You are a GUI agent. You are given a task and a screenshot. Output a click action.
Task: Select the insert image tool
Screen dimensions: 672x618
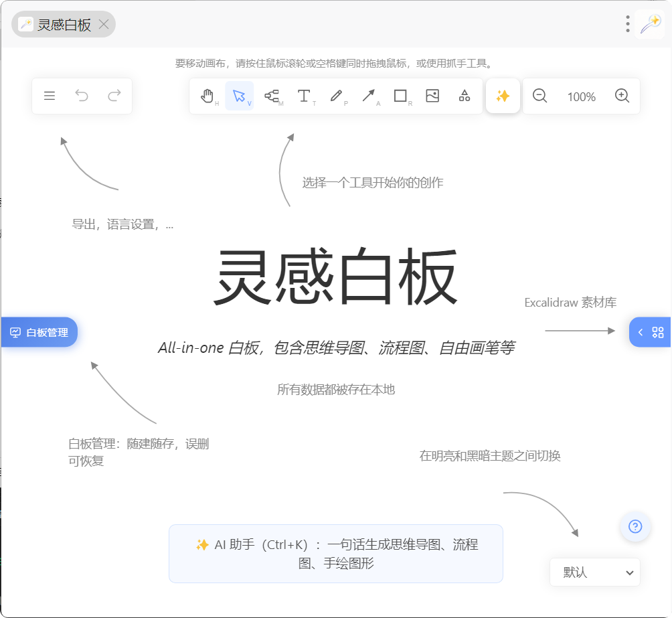[x=432, y=96]
